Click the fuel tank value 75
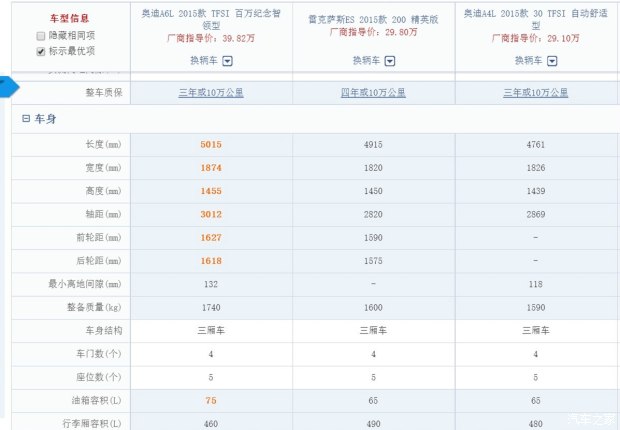The height and width of the screenshot is (430, 620). (x=211, y=401)
